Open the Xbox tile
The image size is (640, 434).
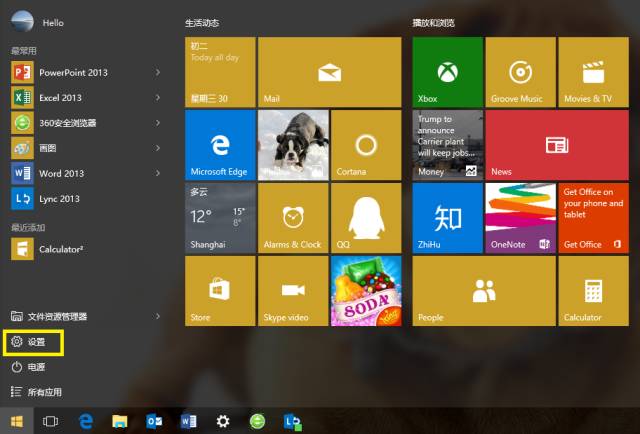pyautogui.click(x=448, y=72)
